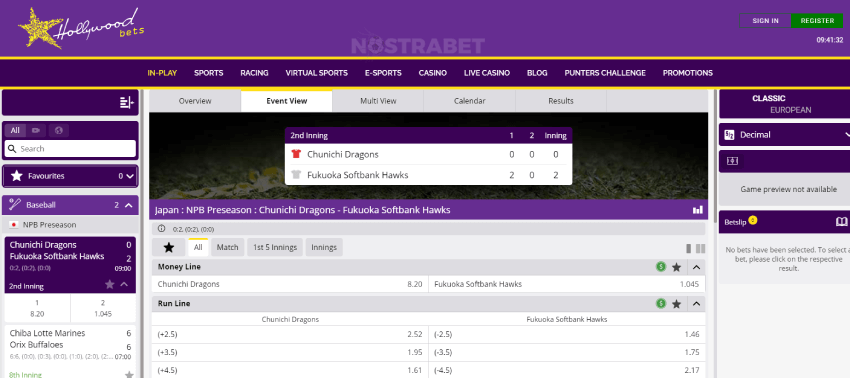Switch to the CLASSIC view mode
Viewport: 850px width, 378px height.
769,99
